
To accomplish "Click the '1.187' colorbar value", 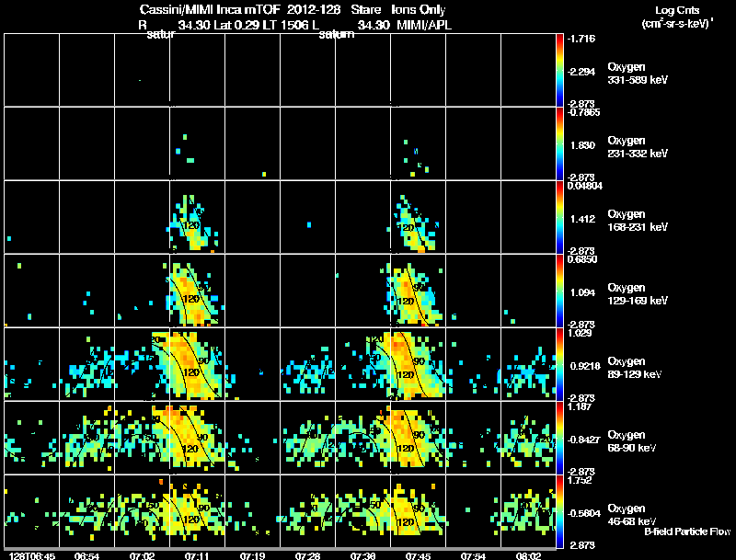I will 580,406.
